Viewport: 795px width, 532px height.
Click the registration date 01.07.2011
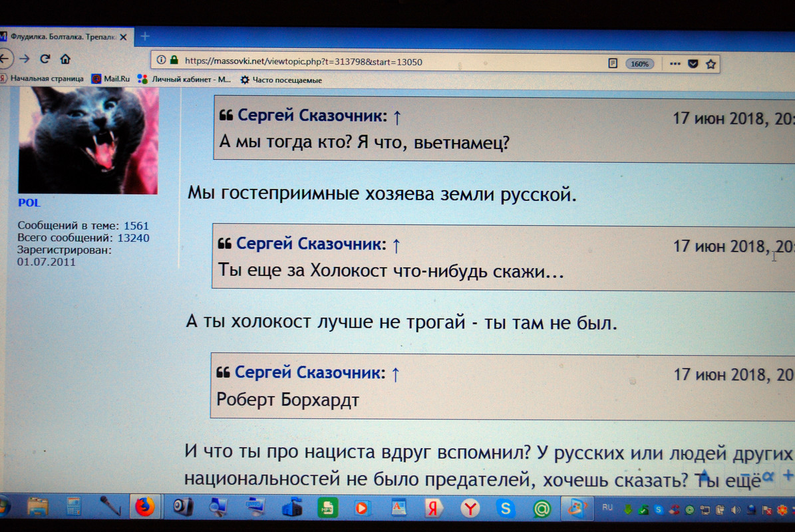point(46,262)
